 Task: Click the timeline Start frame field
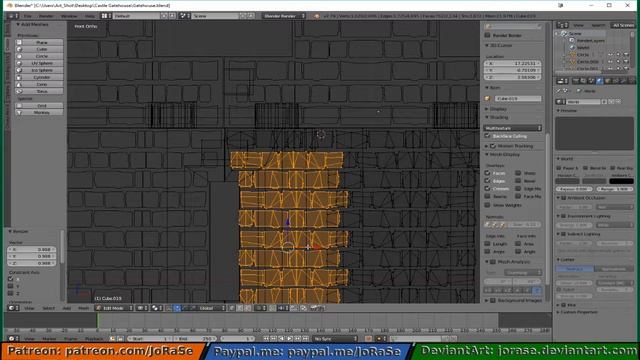tap(149, 339)
